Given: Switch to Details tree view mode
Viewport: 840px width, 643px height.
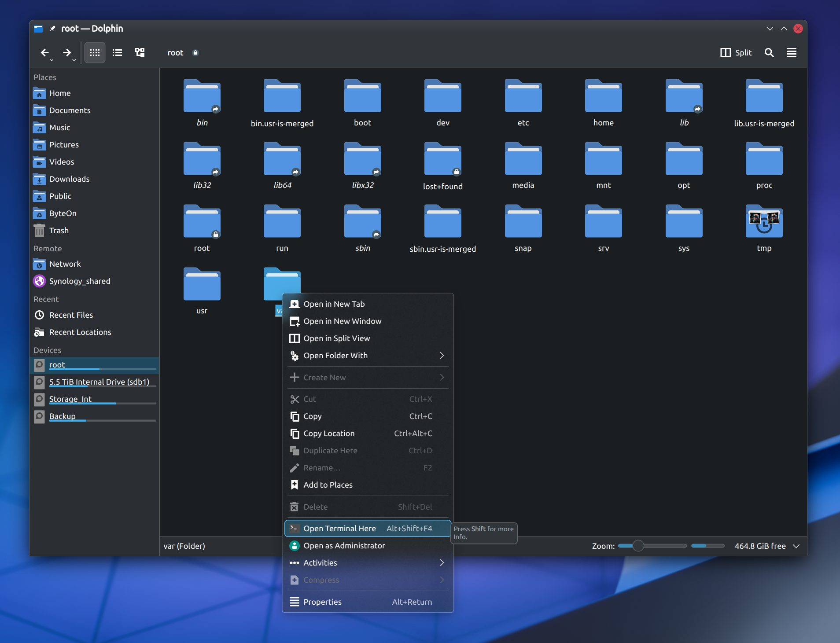Looking at the screenshot, I should (140, 53).
